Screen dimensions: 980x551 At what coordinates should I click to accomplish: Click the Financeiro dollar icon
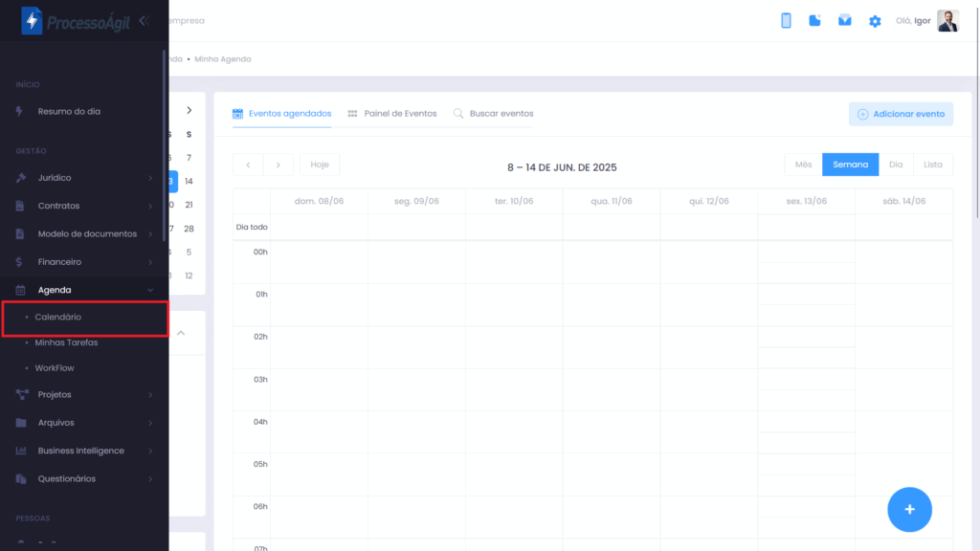[19, 262]
